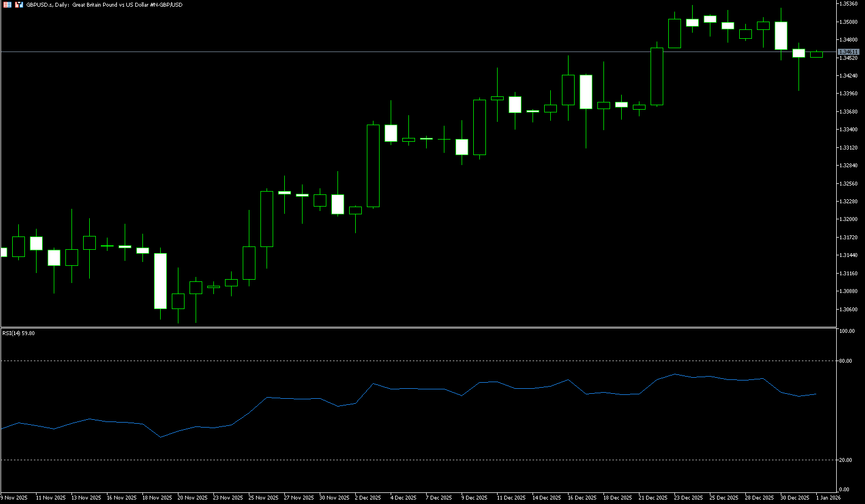Select the tall bullish candle at 21 Dec
The height and width of the screenshot is (504, 865).
point(657,76)
